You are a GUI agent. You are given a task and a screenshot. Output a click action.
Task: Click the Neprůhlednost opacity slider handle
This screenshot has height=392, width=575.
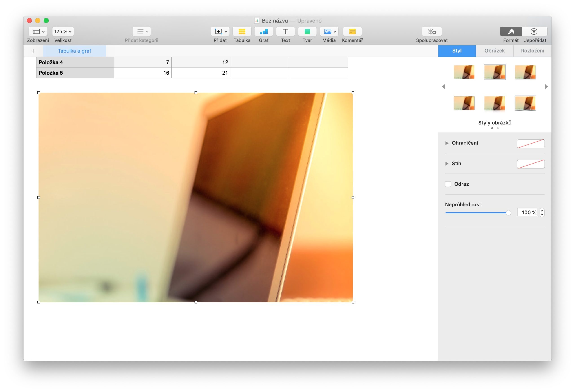[508, 213]
